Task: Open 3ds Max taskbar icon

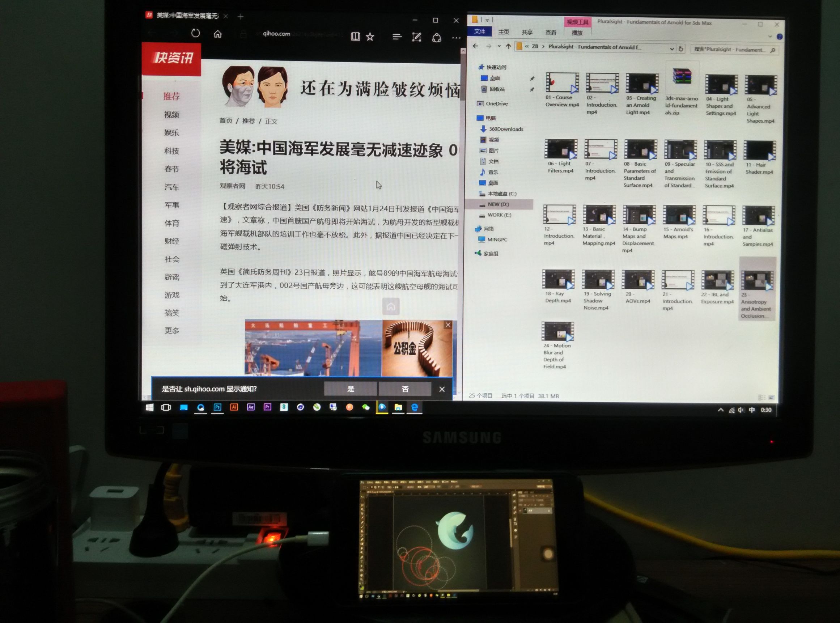Action: [284, 407]
